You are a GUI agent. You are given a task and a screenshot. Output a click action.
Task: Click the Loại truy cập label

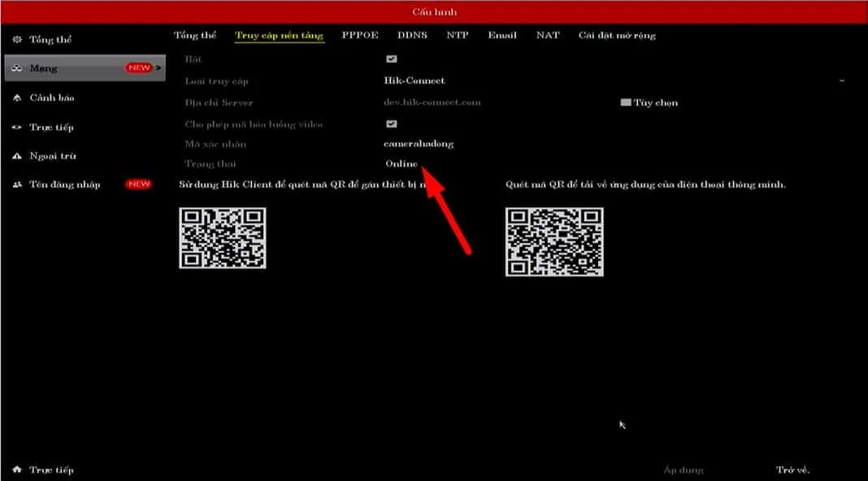click(216, 81)
